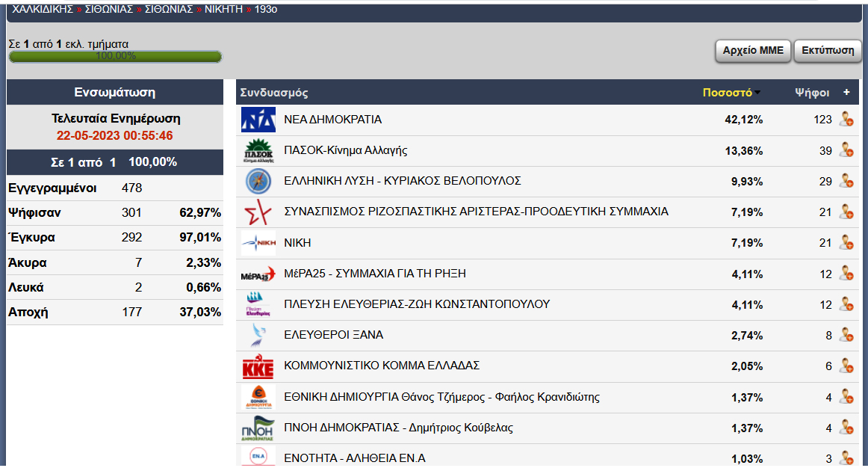This screenshot has width=868, height=468.
Task: Click the Τελευταία Ενημέρωση label
Action: [x=116, y=119]
